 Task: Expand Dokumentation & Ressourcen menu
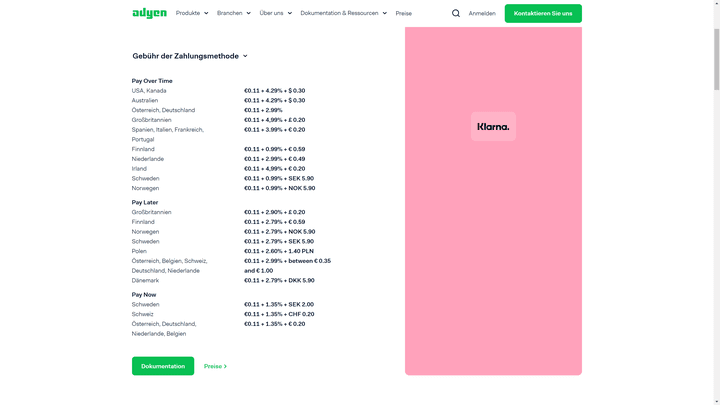point(343,13)
